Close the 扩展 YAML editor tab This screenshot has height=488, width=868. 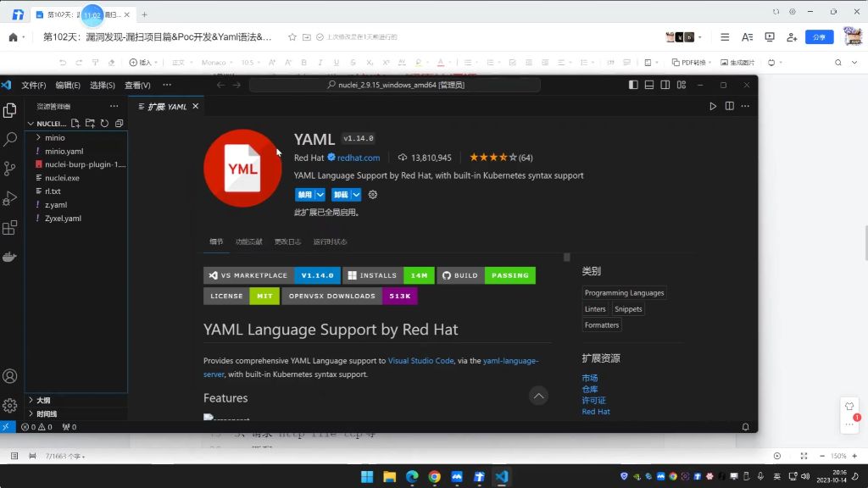point(196,106)
